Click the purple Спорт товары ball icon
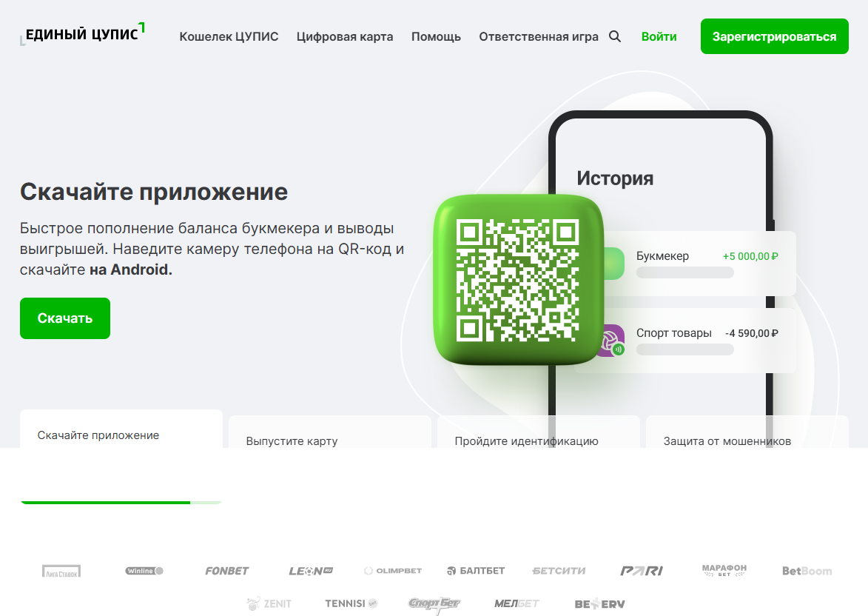868x616 pixels. (610, 341)
